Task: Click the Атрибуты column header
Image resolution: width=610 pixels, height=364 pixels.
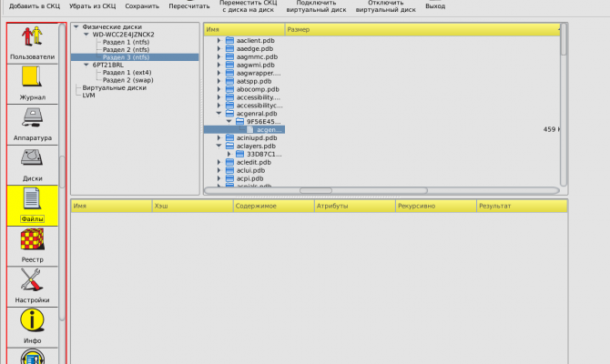Action: tap(355, 206)
